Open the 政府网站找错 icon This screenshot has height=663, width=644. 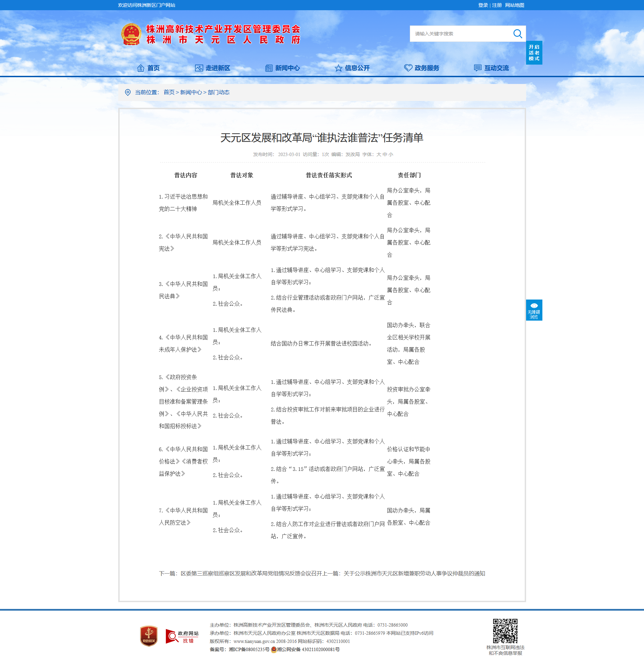tap(182, 636)
